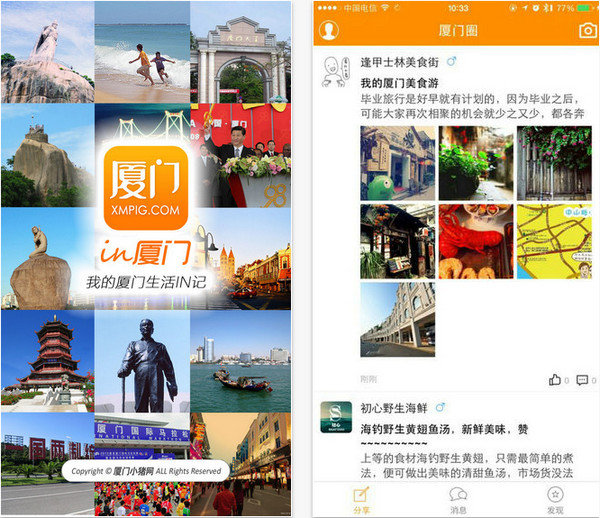View the bronze statue photo on splash
This screenshot has width=600, height=518.
(142, 361)
